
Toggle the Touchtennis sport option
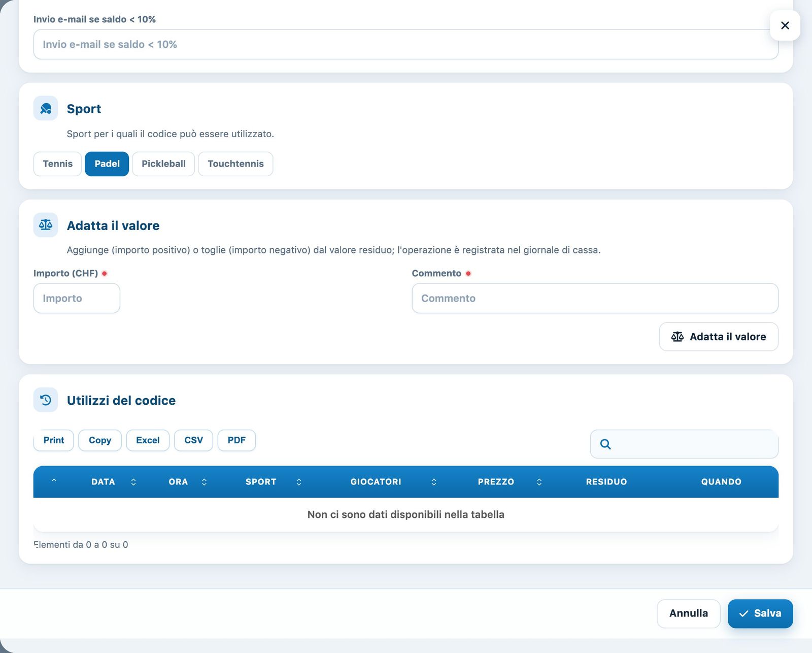235,164
